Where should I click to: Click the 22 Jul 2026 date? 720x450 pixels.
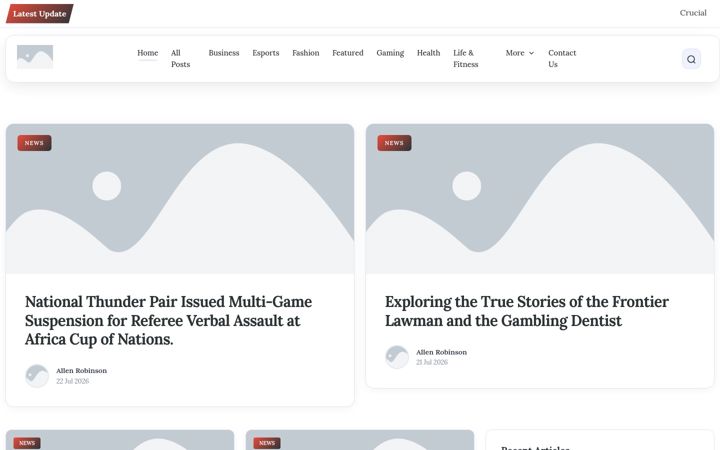(x=73, y=381)
